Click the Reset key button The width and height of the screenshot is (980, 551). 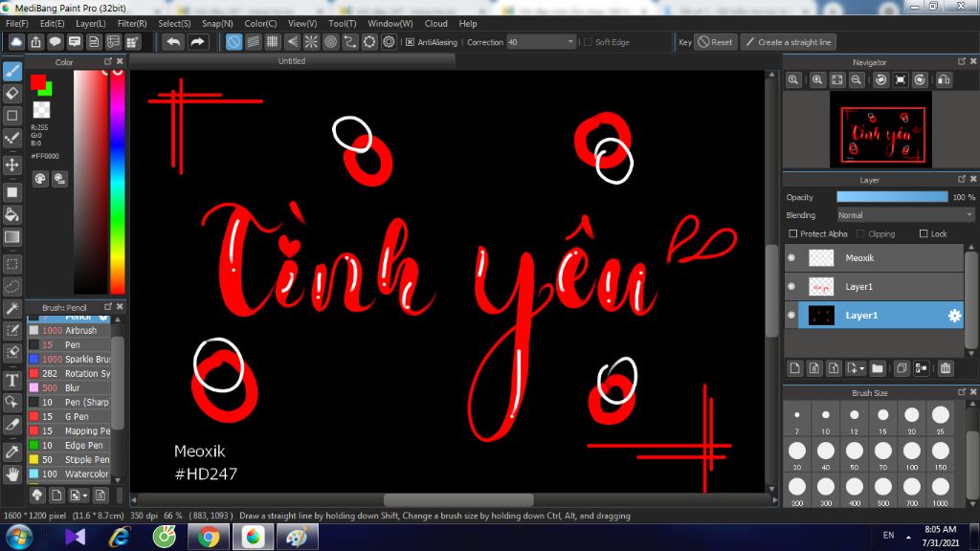coord(716,42)
